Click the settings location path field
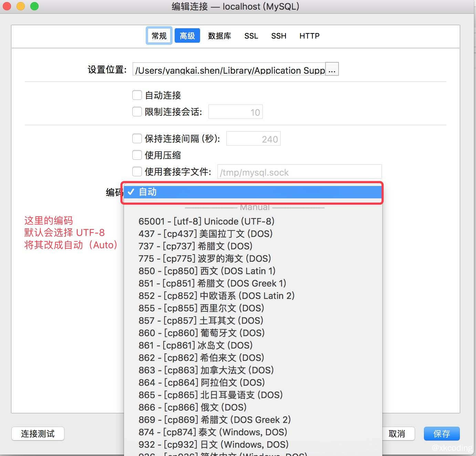Viewport: 476px width, 456px height. tap(229, 70)
